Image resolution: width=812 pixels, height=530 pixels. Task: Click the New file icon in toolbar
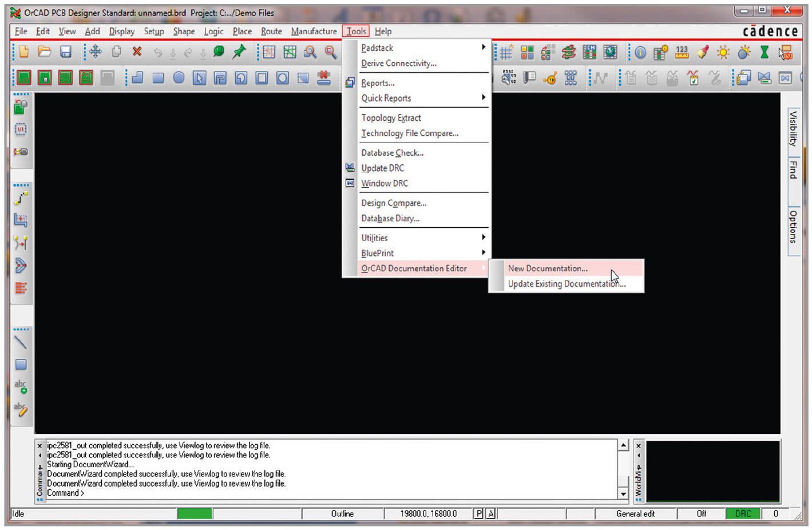tap(23, 52)
